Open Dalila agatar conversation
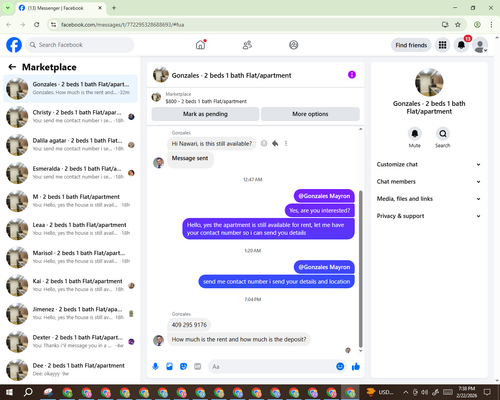The image size is (500, 400). 70,145
